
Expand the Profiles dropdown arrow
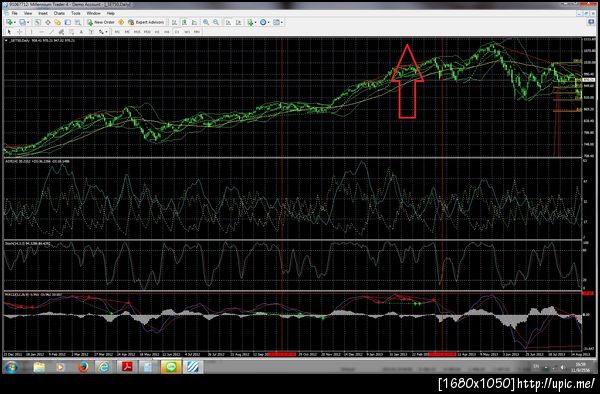(28, 22)
